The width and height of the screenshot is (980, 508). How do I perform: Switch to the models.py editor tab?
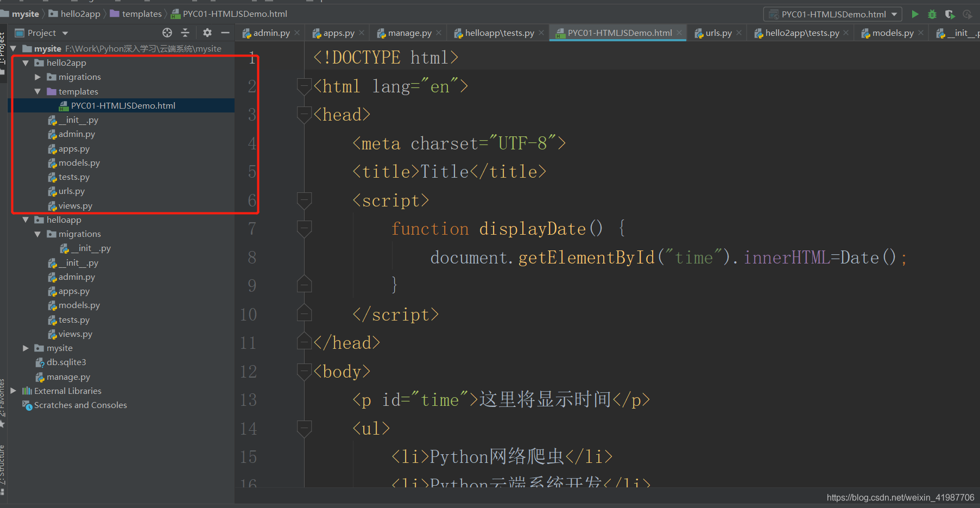click(887, 33)
